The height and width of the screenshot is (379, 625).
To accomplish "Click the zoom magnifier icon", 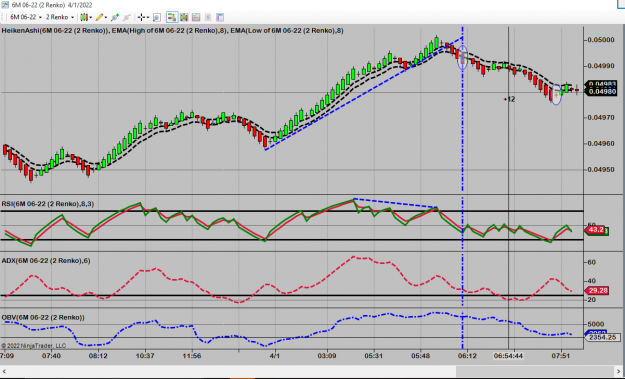I will point(157,17).
